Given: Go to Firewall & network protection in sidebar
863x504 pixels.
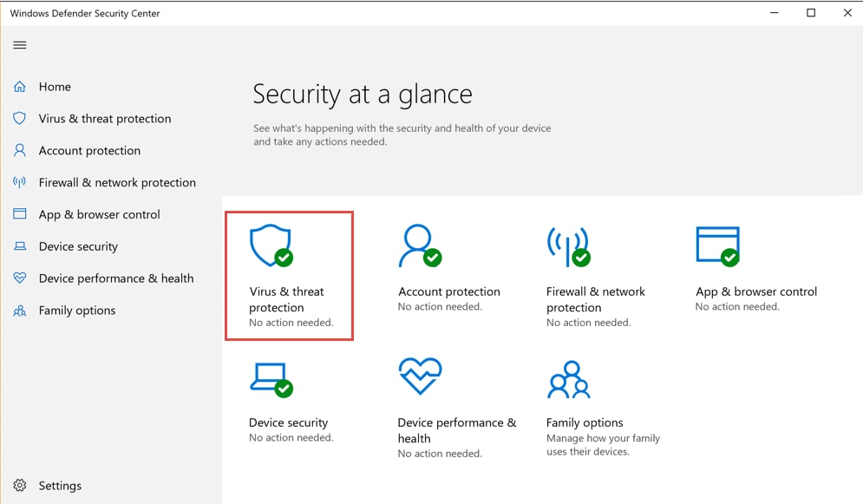Looking at the screenshot, I should (x=117, y=183).
